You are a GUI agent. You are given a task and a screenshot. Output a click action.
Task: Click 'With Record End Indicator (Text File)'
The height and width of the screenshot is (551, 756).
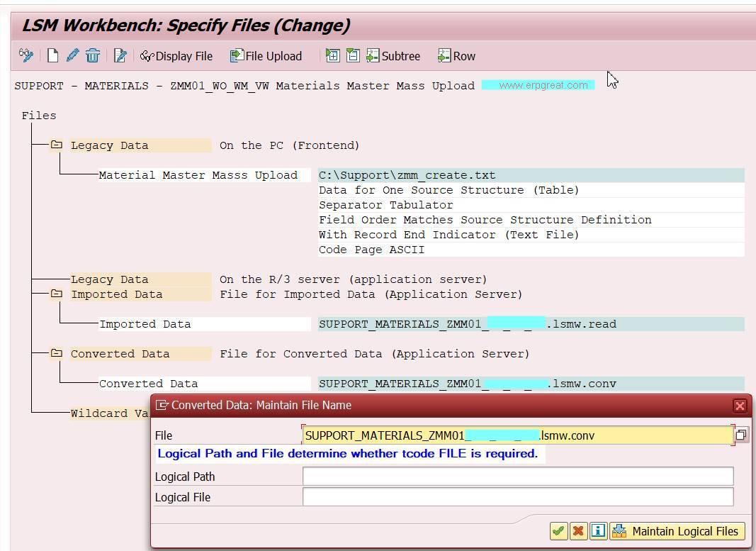[448, 235]
